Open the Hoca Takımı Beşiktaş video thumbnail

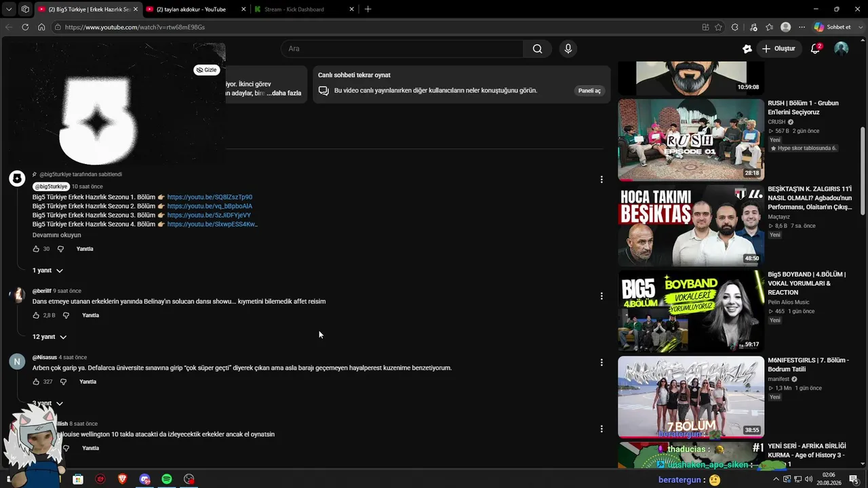tap(691, 226)
